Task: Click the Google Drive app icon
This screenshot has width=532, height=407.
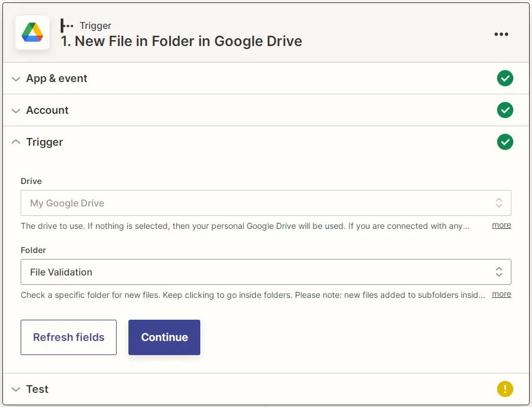Action: [32, 32]
